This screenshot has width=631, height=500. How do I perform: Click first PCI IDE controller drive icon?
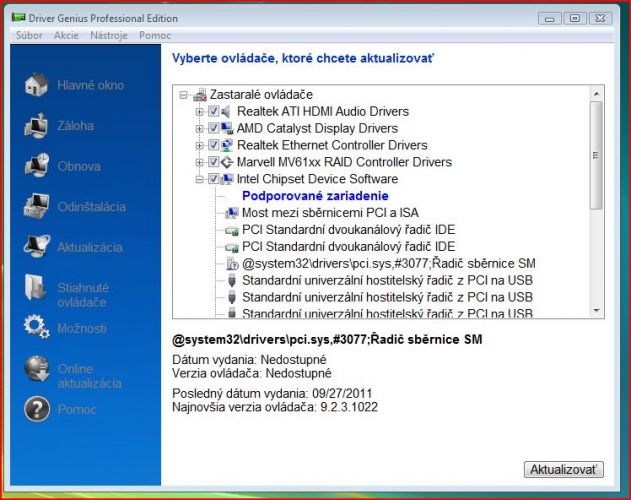pyautogui.click(x=231, y=230)
